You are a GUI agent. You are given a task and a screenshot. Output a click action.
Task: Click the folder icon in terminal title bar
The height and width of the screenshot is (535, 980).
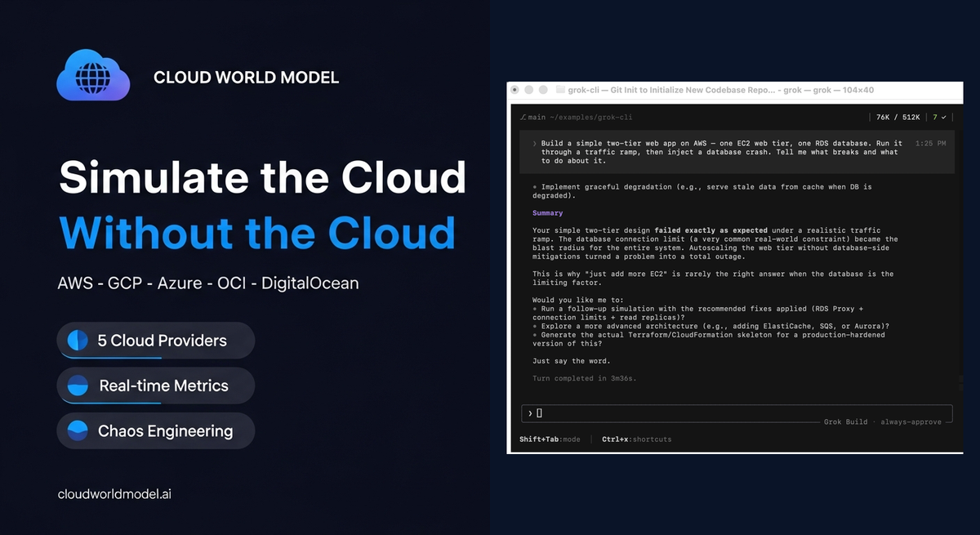point(560,90)
